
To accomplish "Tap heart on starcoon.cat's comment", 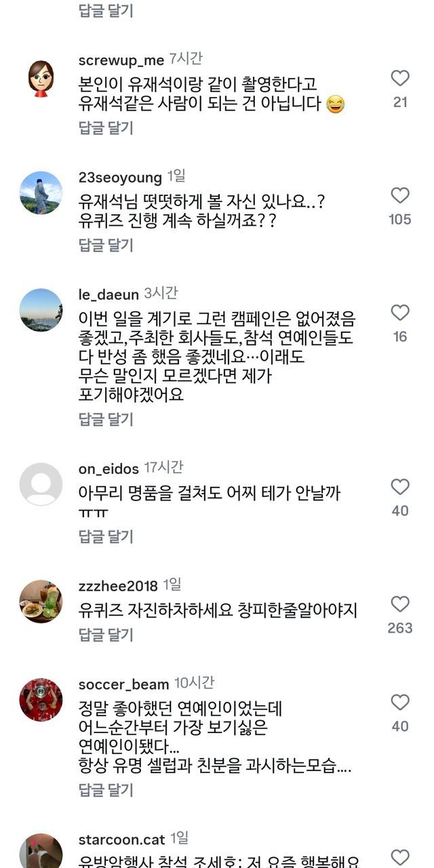I will 400,857.
